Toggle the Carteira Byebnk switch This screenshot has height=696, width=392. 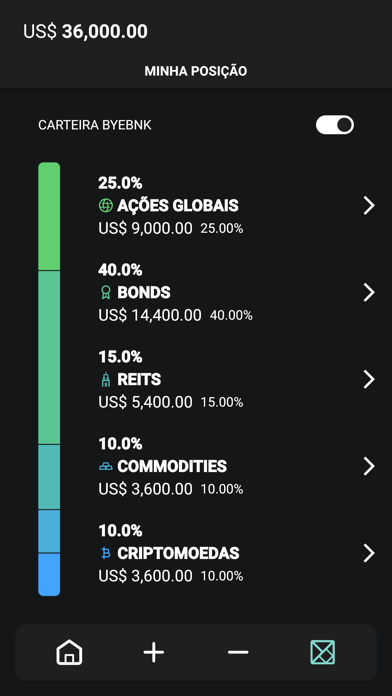pos(335,125)
